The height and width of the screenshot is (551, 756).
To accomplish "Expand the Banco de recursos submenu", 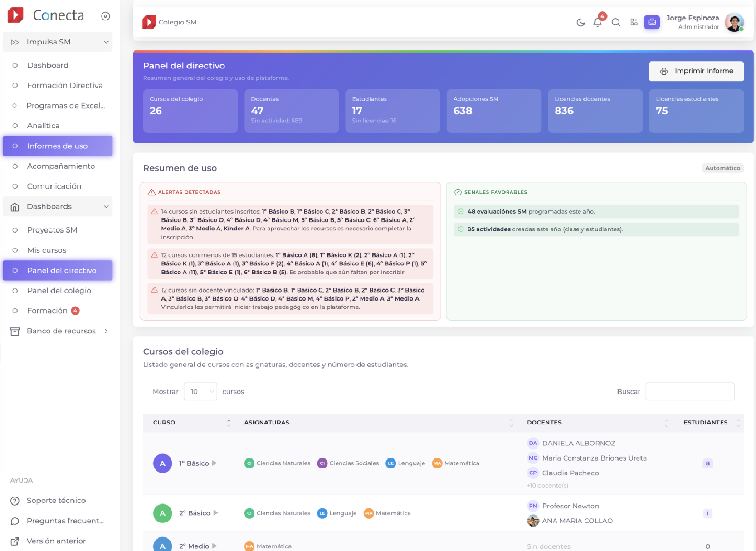I will tap(106, 331).
